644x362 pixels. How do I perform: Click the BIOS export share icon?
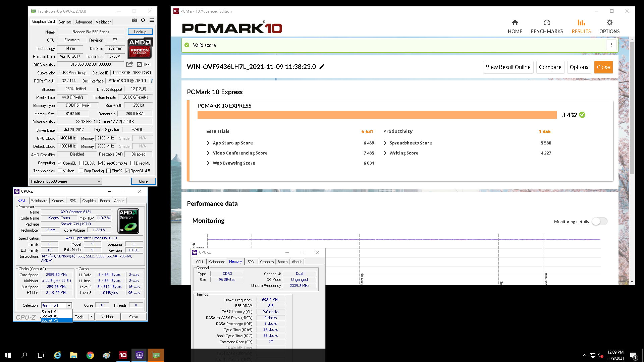130,64
